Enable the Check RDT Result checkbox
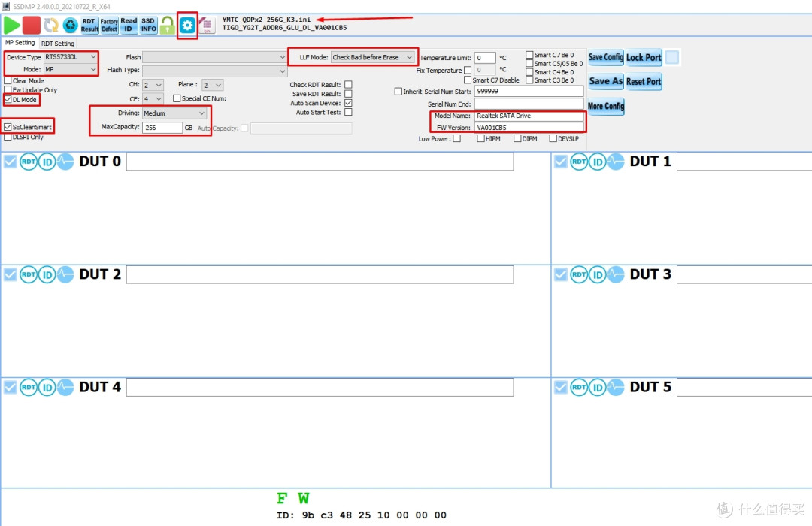812x526 pixels. [x=349, y=84]
